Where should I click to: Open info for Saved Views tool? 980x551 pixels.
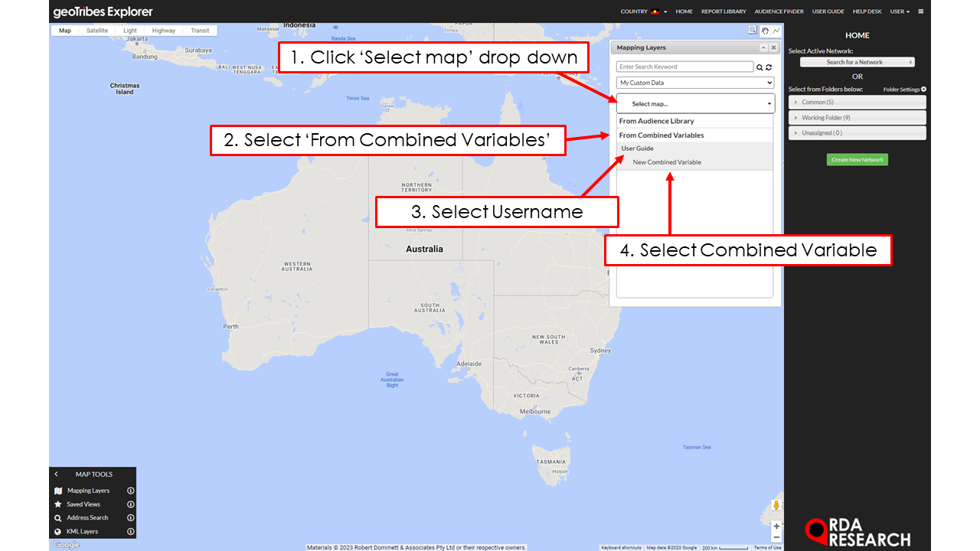point(130,504)
